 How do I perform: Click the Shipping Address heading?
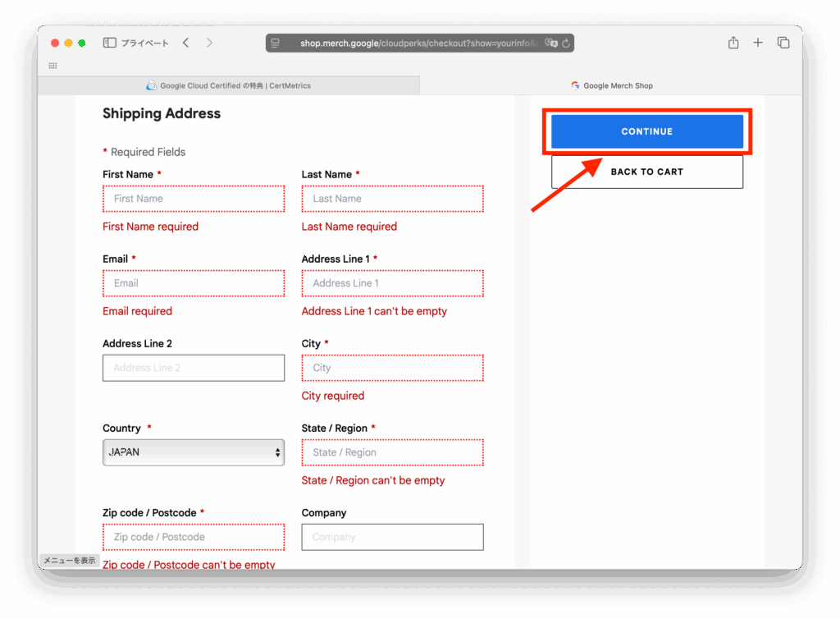tap(162, 113)
